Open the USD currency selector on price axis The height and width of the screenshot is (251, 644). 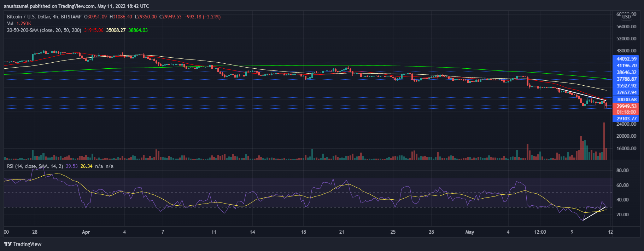click(626, 17)
